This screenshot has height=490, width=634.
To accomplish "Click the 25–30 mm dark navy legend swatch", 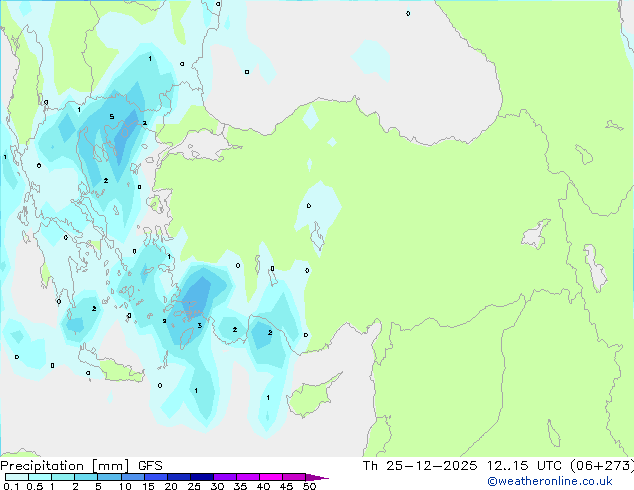I will coord(202,477).
